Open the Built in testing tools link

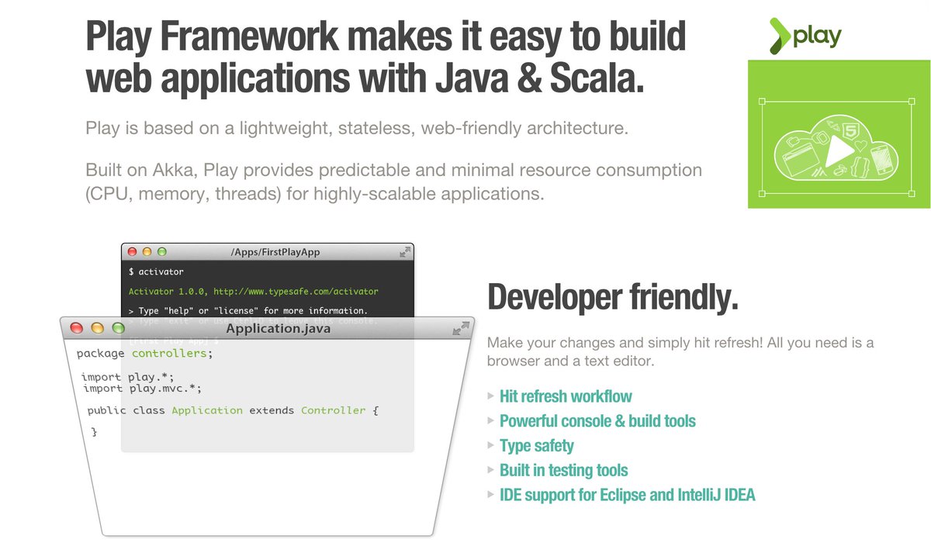click(564, 470)
